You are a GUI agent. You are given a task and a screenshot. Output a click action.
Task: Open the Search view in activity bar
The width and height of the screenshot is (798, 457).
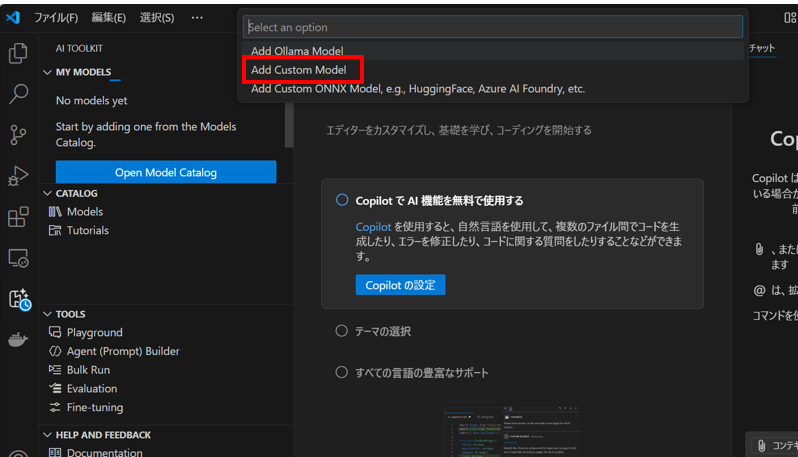[18, 94]
